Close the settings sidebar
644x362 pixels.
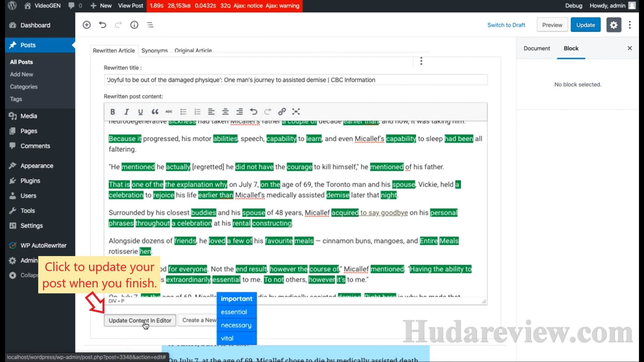coord(630,48)
